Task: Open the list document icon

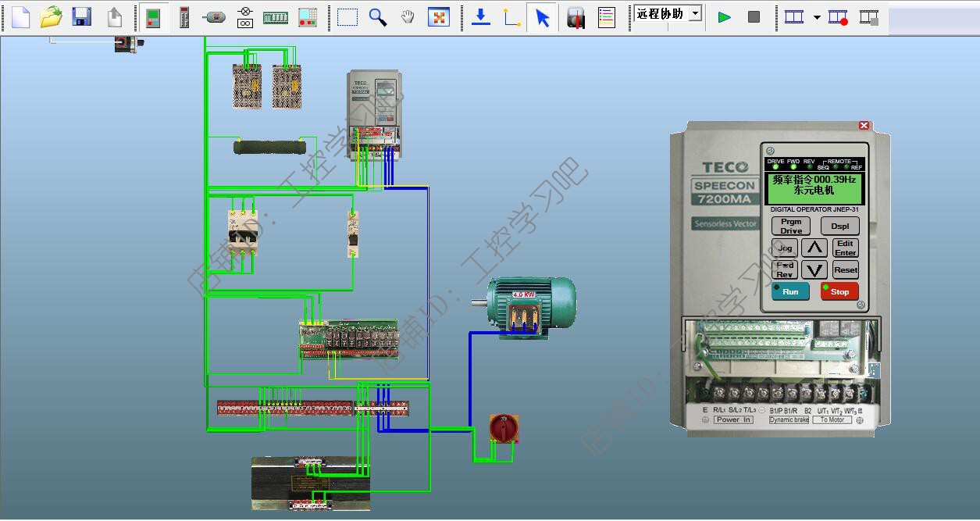Action: tap(606, 17)
